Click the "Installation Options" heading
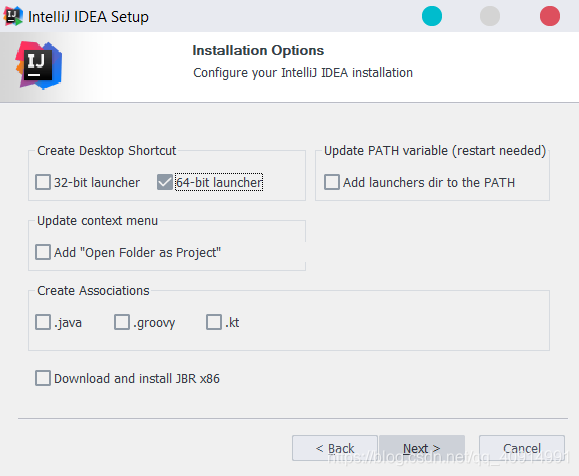 coord(258,50)
